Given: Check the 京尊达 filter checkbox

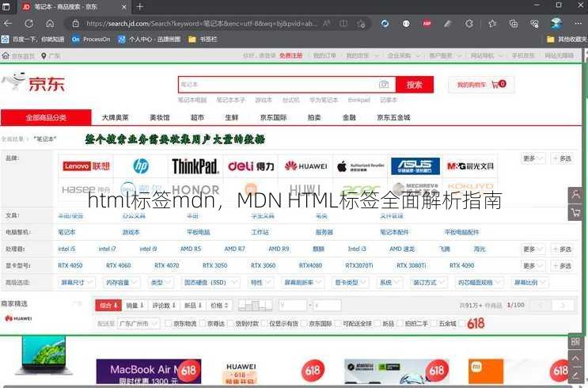Looking at the screenshot, I should coord(203,323).
